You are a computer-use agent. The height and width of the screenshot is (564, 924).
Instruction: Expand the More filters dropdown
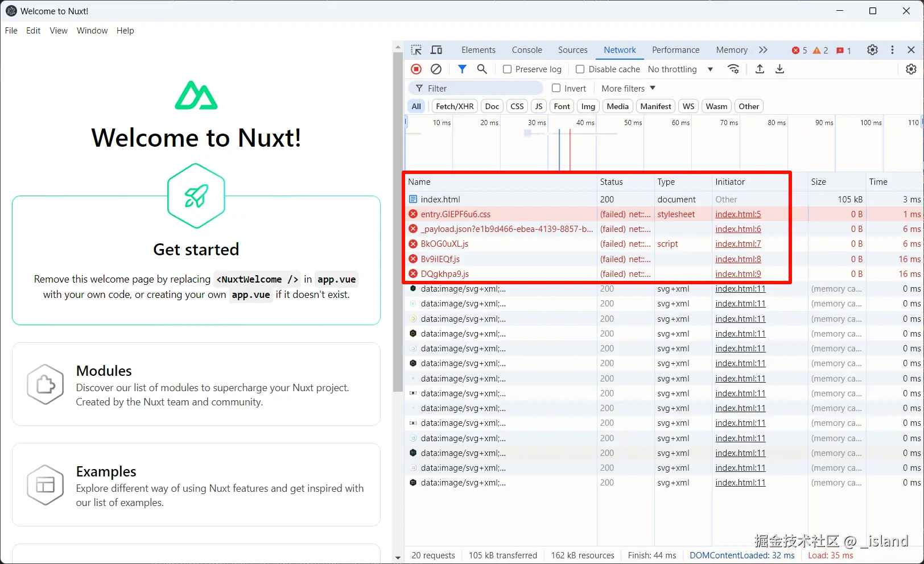tap(629, 89)
